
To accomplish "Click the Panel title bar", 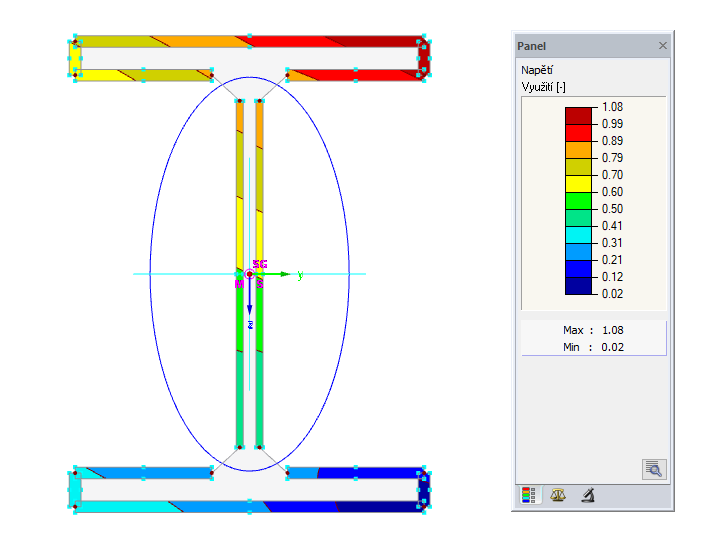I will pos(593,46).
